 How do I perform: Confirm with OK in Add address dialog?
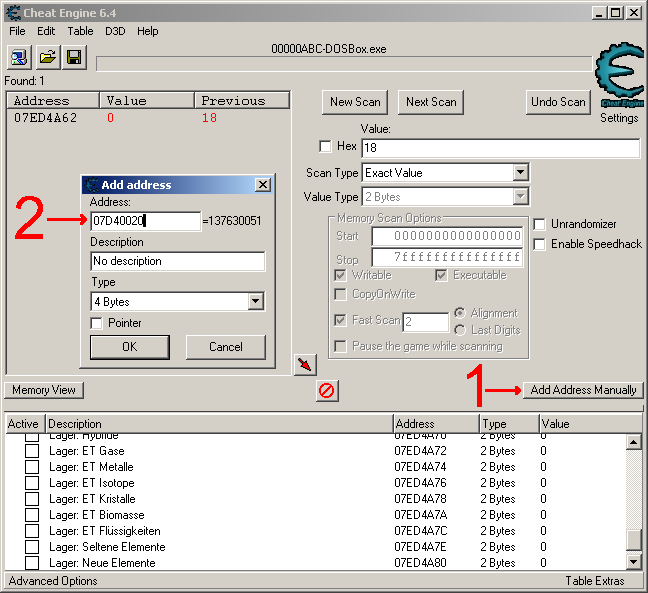[130, 347]
